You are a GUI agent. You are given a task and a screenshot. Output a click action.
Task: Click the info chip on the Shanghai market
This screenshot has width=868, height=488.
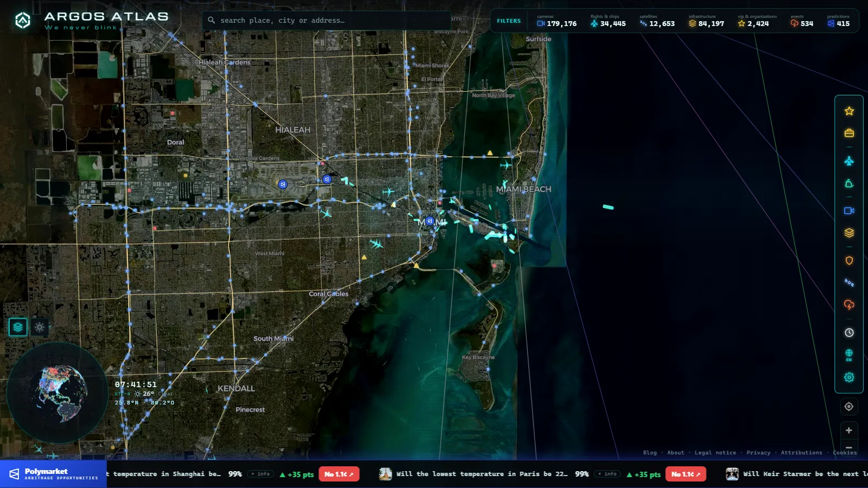click(x=260, y=474)
